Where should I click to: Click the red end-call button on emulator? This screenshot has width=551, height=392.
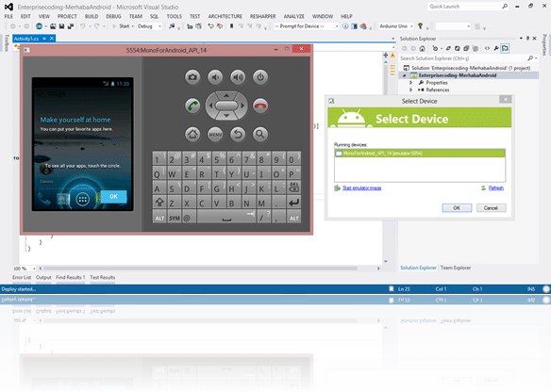click(260, 106)
